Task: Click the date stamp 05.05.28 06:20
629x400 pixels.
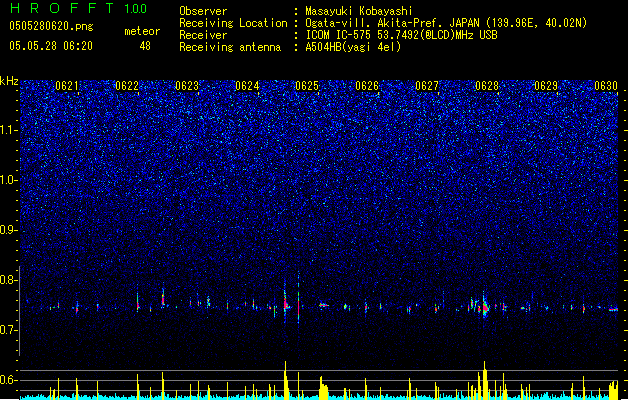Action: 51,46
